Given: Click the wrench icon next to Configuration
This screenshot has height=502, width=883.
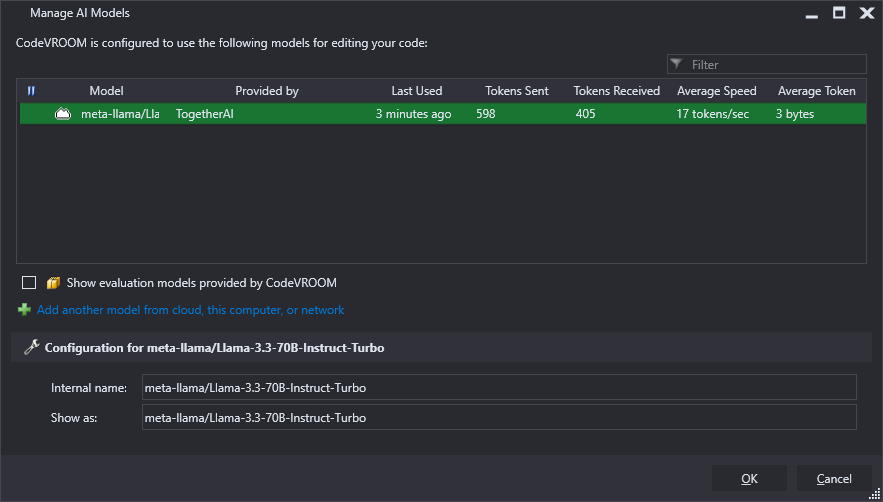Looking at the screenshot, I should (x=32, y=347).
